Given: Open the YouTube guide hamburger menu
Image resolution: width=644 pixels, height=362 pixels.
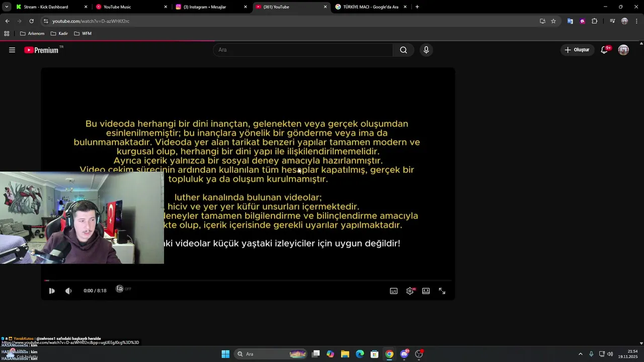Looking at the screenshot, I should [x=12, y=50].
